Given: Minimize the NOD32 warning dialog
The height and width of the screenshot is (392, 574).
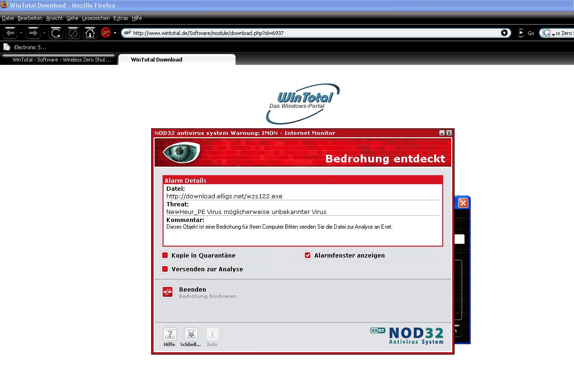Looking at the screenshot, I should tap(442, 133).
